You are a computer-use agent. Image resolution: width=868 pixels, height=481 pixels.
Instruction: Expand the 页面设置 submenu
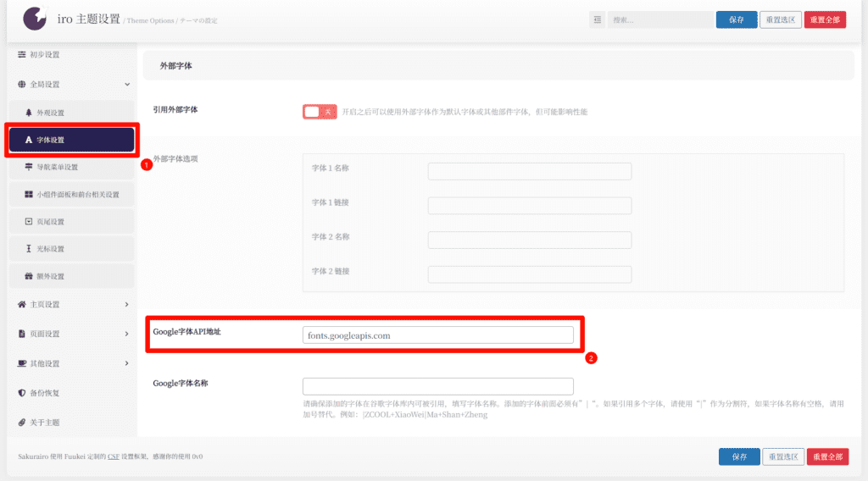tap(127, 334)
